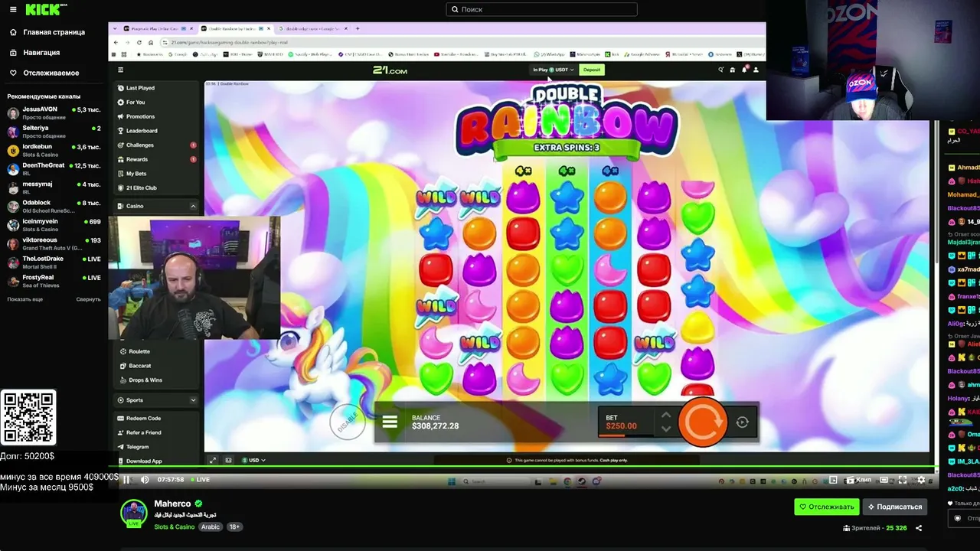Click the Kick search field Поиск
Screen dimensions: 980x551
[541, 9]
